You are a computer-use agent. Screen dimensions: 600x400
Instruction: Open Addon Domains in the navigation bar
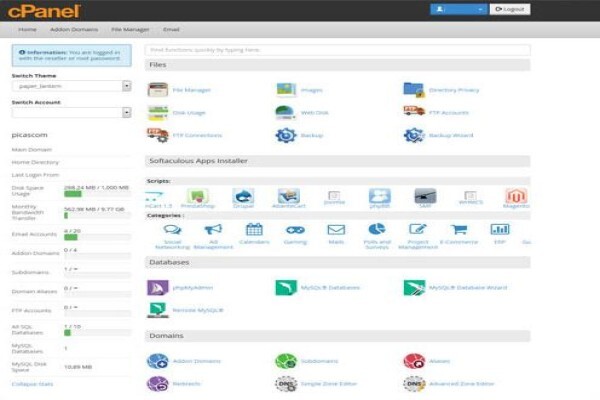(x=74, y=29)
